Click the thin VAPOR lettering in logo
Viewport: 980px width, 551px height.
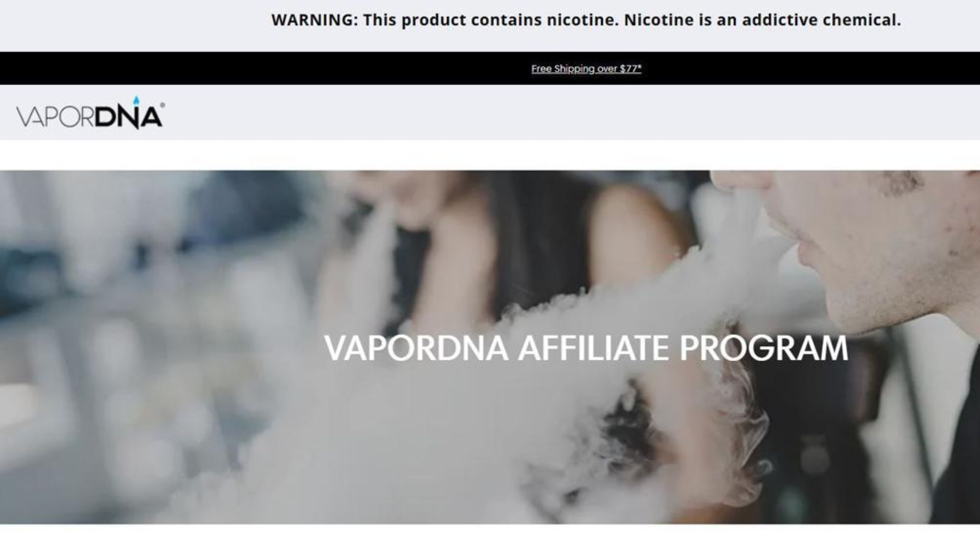55,117
